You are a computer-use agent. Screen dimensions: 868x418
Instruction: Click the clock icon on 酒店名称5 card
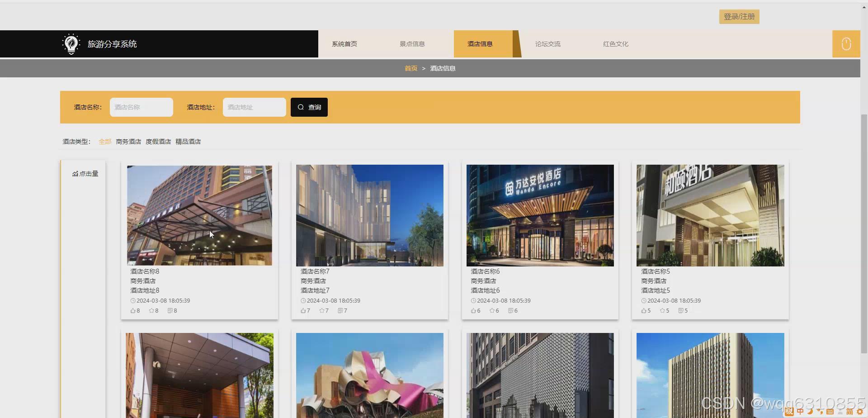point(644,301)
